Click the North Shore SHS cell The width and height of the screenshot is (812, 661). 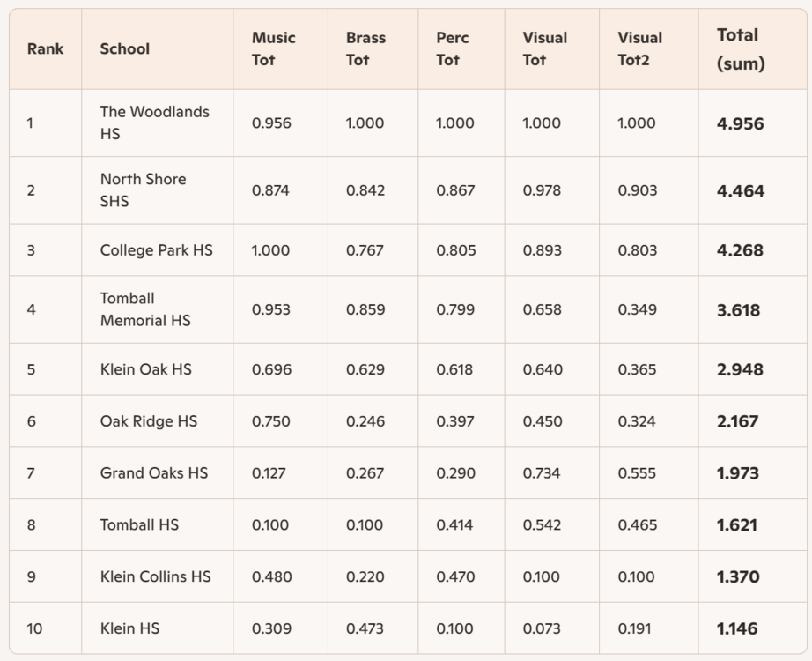144,190
